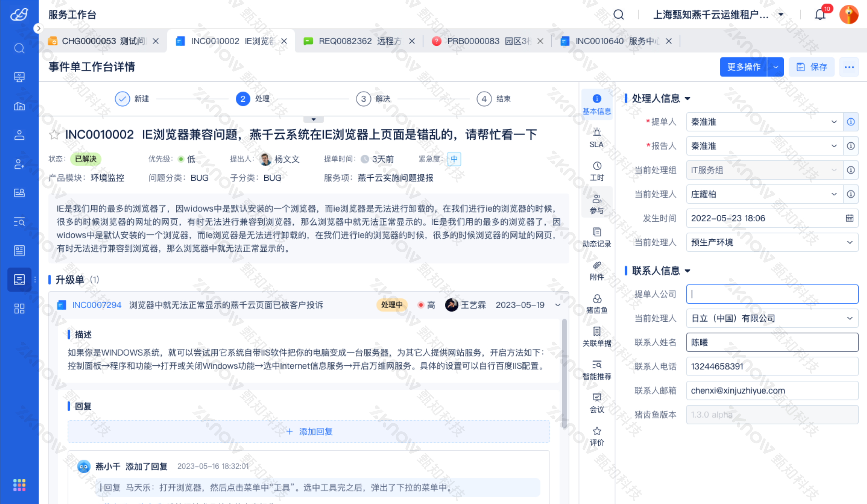View info icon beside 当前处理组 field
This screenshot has width=867, height=504.
point(850,170)
